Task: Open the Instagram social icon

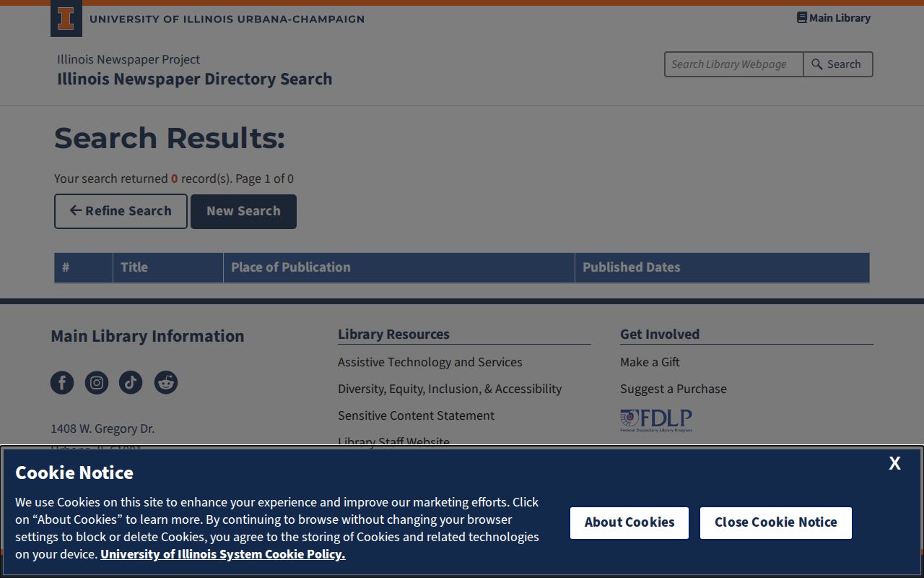Action: point(97,382)
